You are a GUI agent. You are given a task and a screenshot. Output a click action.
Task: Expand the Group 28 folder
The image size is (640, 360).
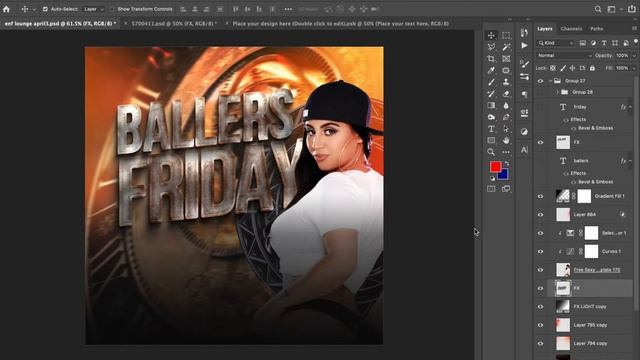tap(558, 92)
